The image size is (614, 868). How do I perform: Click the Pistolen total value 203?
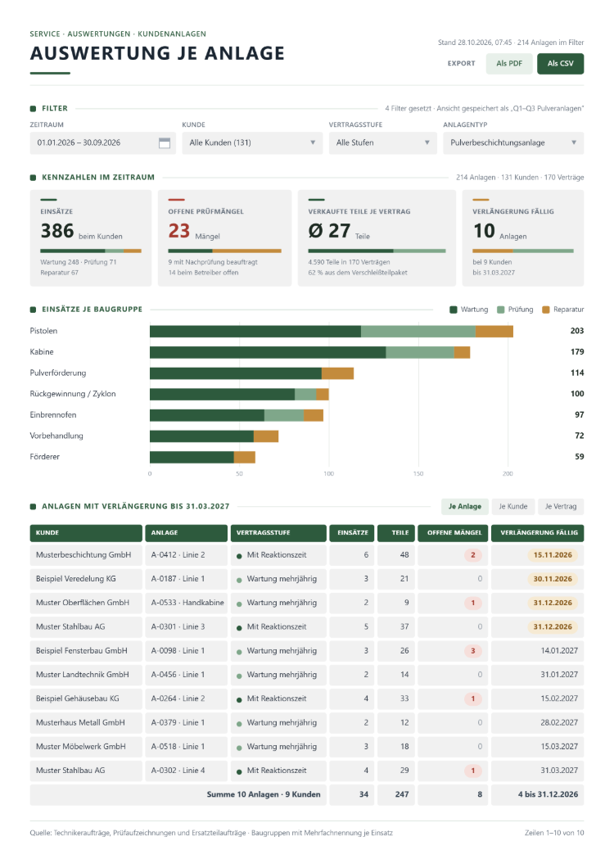point(577,331)
